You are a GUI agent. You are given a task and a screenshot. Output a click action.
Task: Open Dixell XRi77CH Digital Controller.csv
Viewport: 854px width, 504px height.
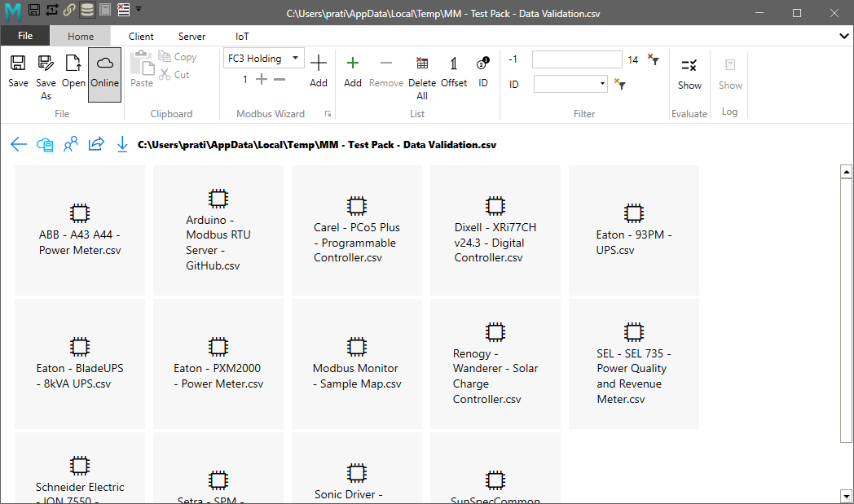pyautogui.click(x=495, y=230)
